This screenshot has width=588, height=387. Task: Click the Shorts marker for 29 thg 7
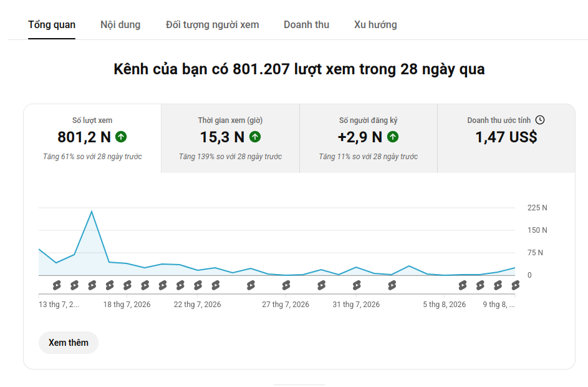coord(321,286)
